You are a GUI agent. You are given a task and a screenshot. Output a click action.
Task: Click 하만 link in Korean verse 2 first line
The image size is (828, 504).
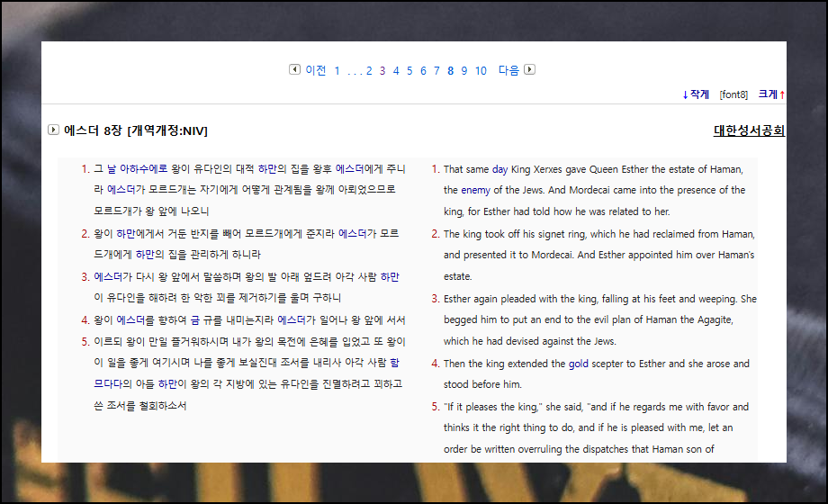(x=126, y=233)
